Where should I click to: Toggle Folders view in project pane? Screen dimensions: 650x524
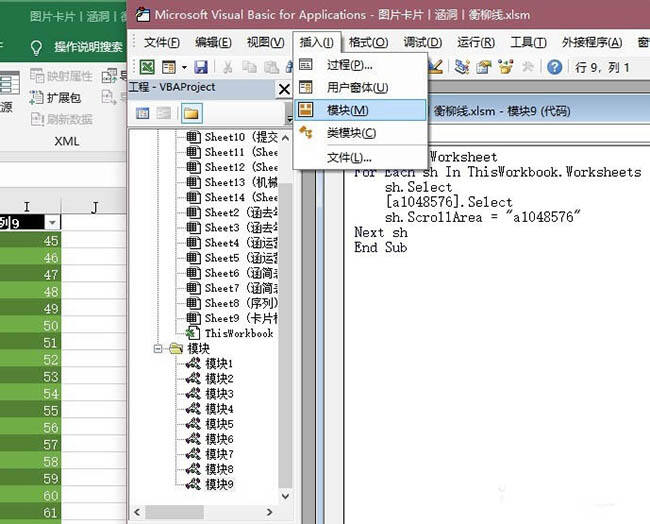(191, 113)
